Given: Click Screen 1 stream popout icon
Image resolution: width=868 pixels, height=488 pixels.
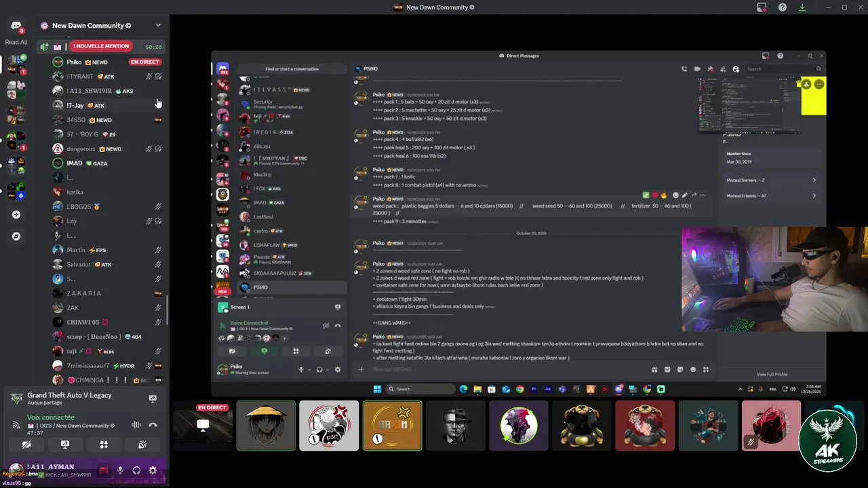Looking at the screenshot, I should (338, 307).
